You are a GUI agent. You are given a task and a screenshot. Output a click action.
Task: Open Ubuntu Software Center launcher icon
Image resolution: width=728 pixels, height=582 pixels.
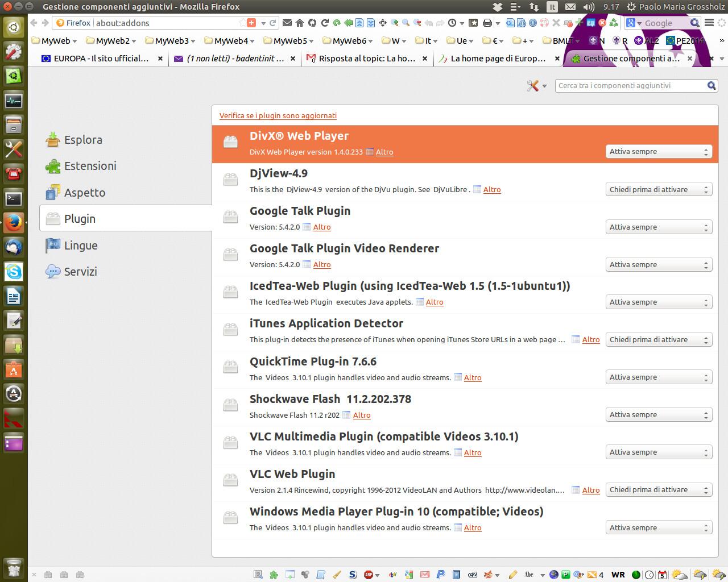(x=14, y=369)
